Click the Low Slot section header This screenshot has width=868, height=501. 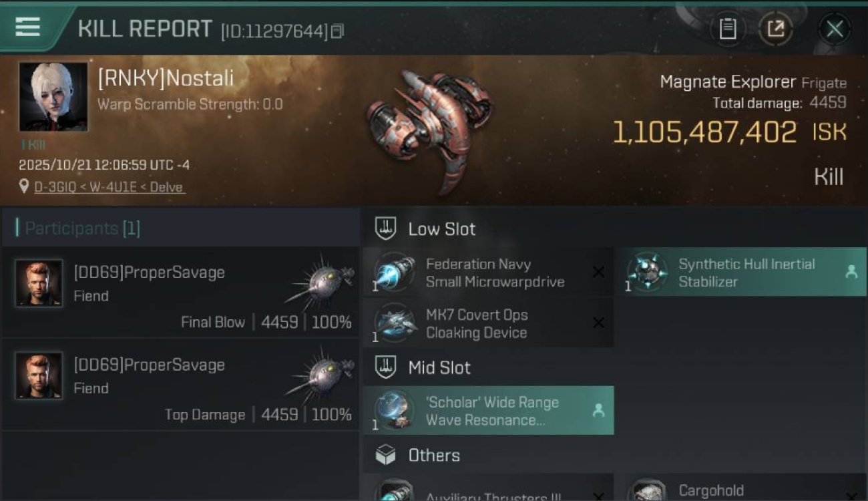pyautogui.click(x=441, y=229)
